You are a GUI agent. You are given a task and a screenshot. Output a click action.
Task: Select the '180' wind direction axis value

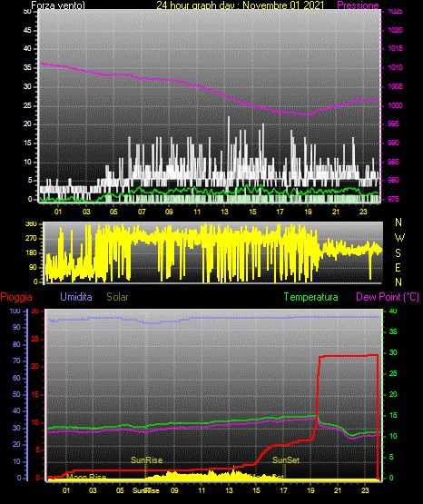31,253
